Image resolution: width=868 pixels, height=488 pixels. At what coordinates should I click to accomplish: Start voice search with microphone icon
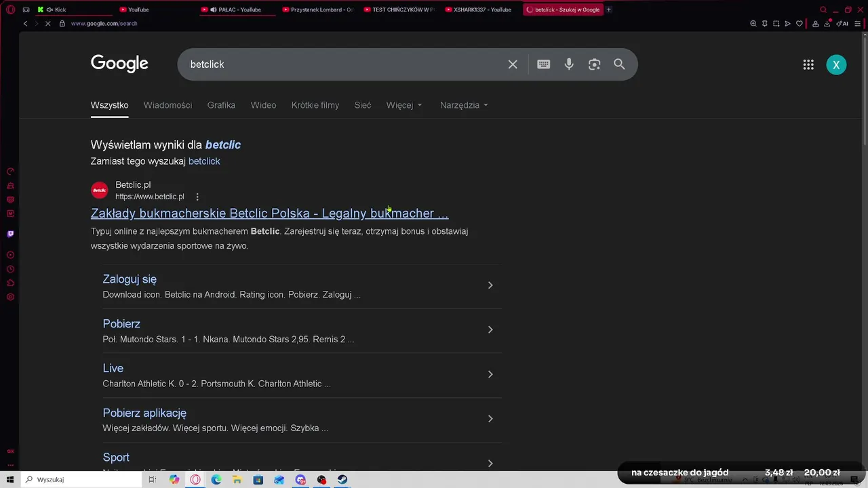(569, 64)
